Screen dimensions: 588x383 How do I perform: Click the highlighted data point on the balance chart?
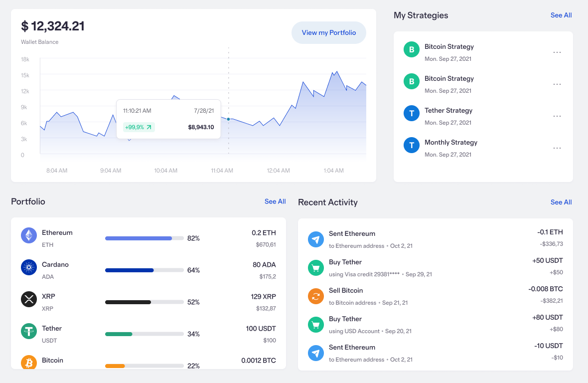coord(229,119)
